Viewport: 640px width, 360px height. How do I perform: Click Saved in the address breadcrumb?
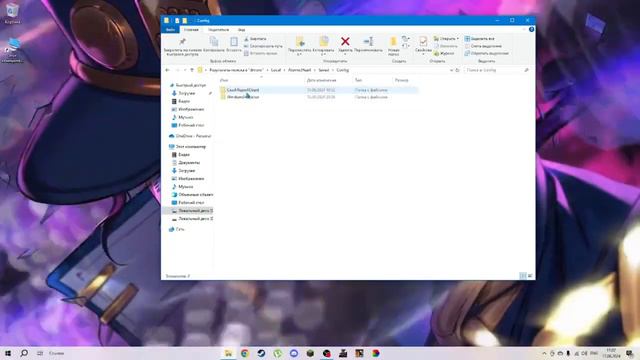click(x=324, y=70)
